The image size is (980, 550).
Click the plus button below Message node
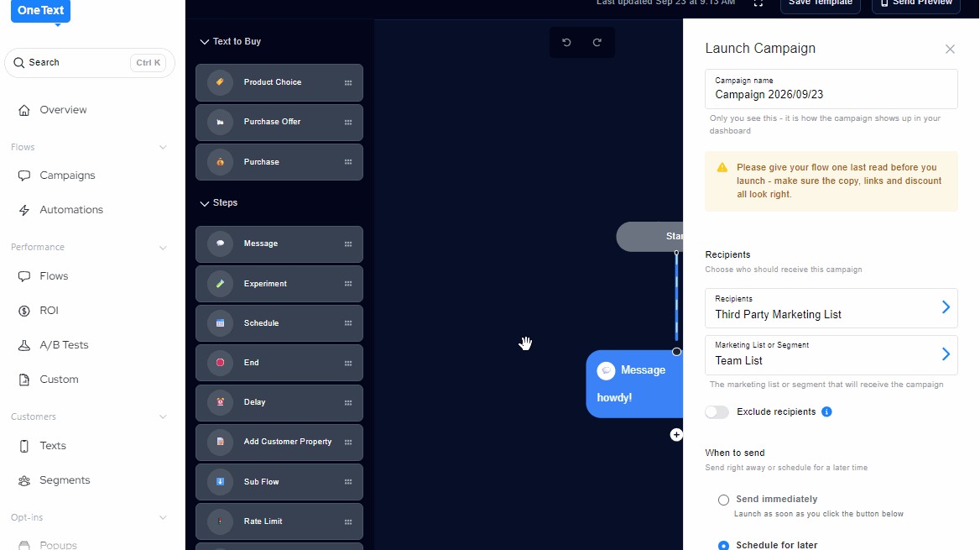tap(676, 435)
